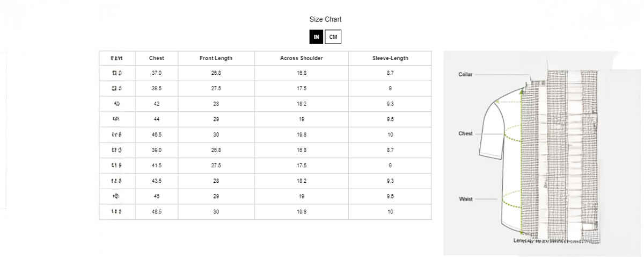Click the Across Shoulder column header
Viewport: 644px width, 257px height.
coord(301,58)
